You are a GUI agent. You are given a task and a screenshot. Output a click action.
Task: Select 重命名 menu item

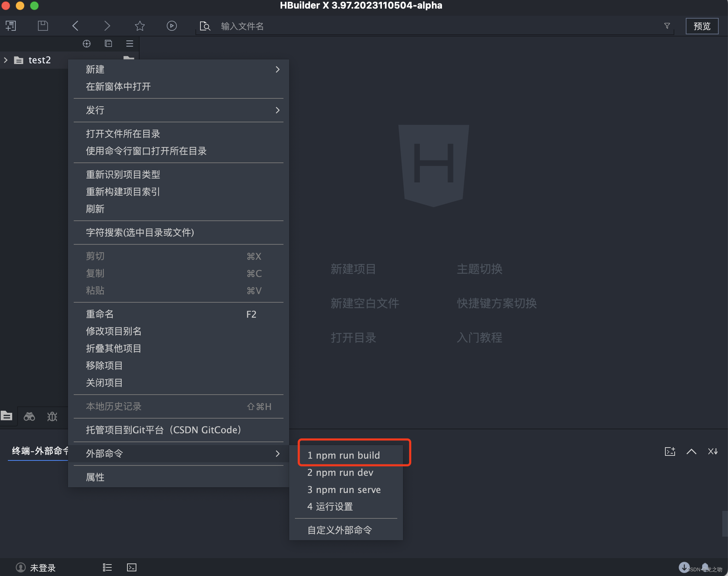[x=179, y=314]
